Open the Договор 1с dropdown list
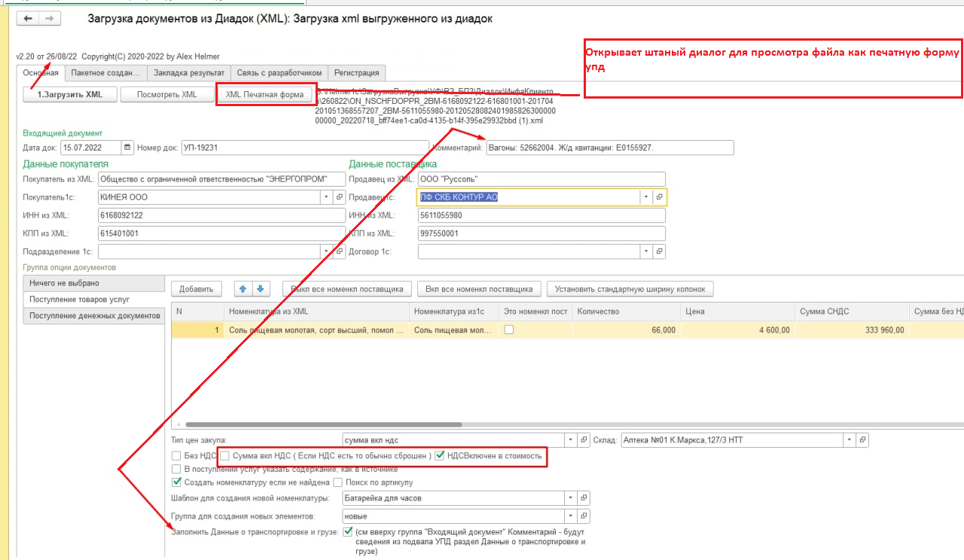 646,252
